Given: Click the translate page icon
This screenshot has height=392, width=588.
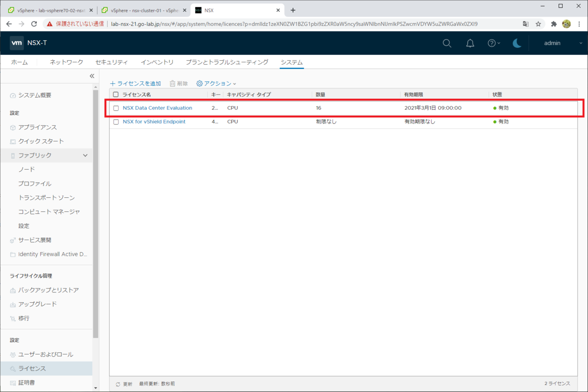Looking at the screenshot, I should 525,24.
